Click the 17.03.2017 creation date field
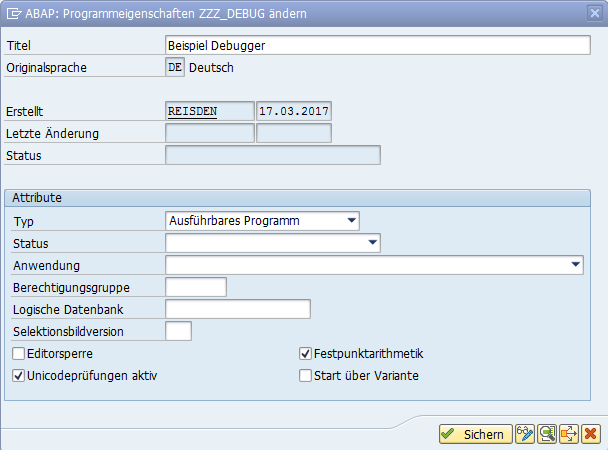This screenshot has width=608, height=450. coord(294,111)
